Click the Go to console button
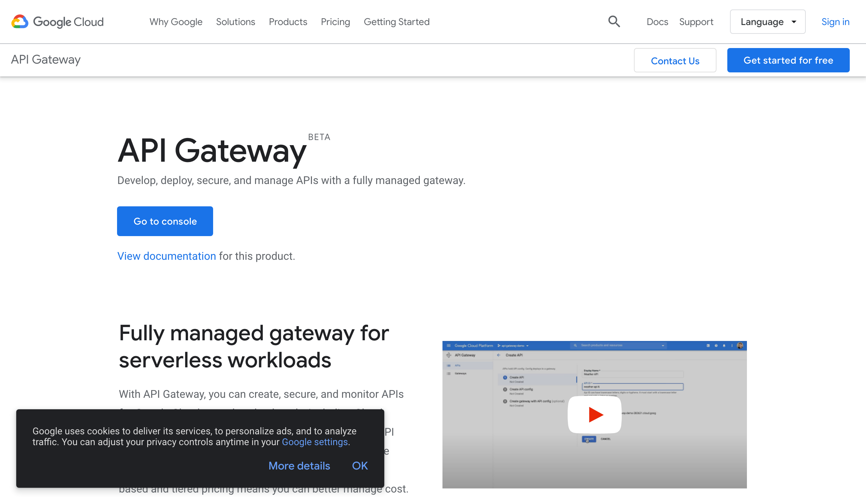Viewport: 866px width, 504px height. [165, 221]
